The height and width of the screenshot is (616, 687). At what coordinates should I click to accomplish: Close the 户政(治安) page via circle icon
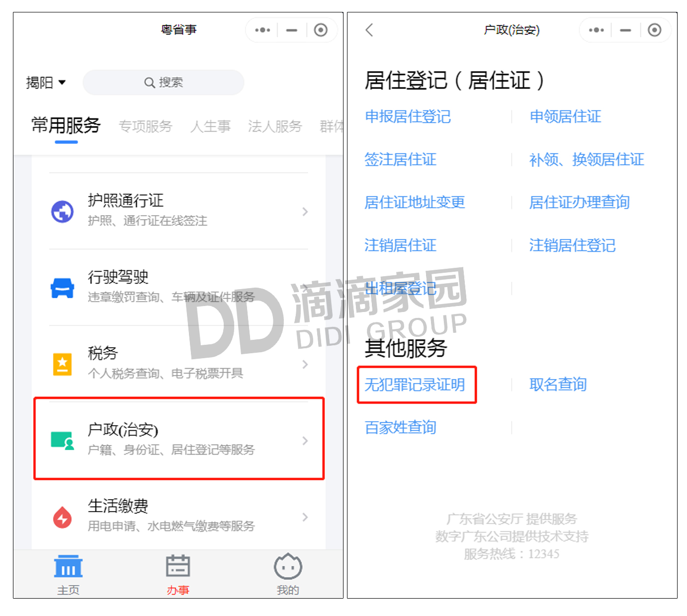coord(654,30)
